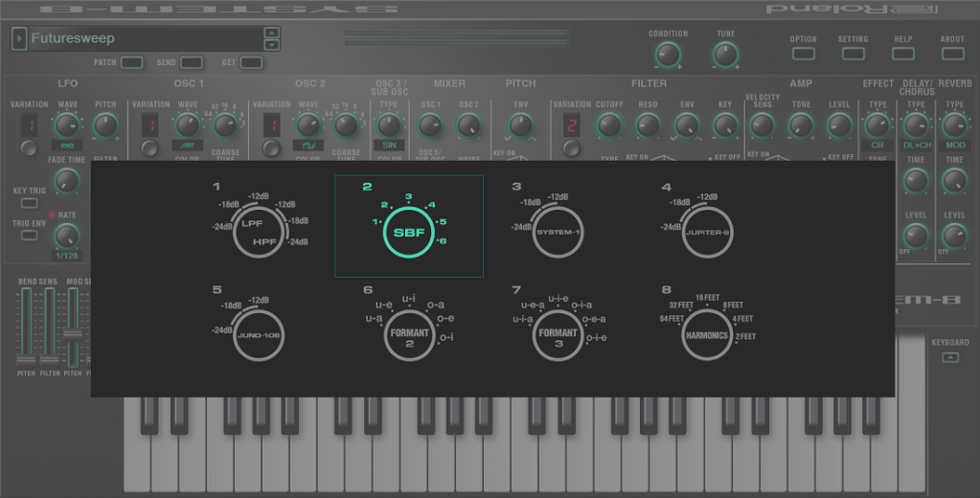Select the SYSTEM-1 filter variation
Viewport: 980px width, 498px height.
(x=558, y=232)
